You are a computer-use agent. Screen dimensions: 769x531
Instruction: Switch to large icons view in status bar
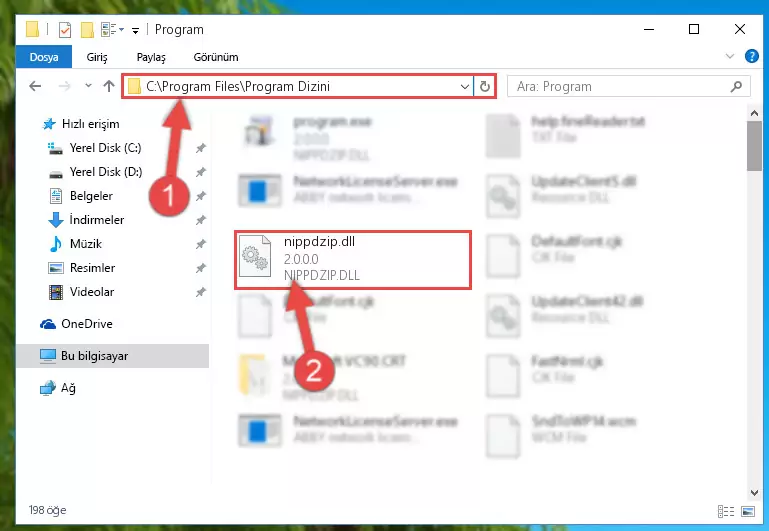pos(748,512)
